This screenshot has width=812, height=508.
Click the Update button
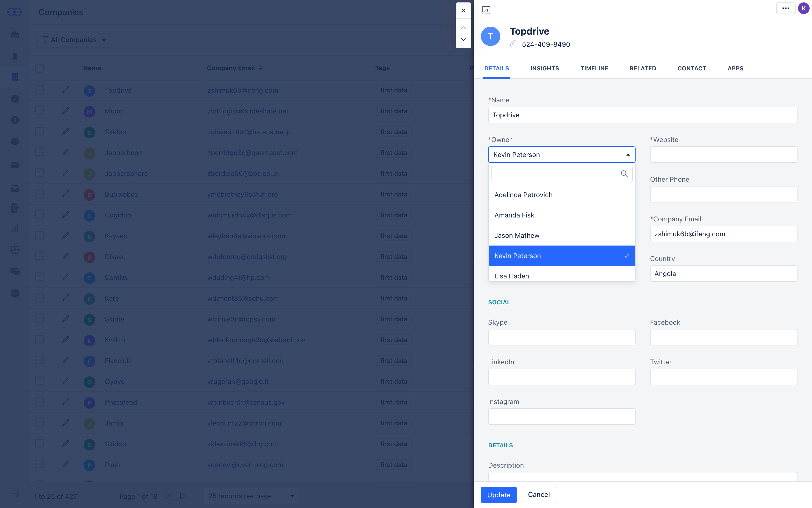(x=499, y=495)
